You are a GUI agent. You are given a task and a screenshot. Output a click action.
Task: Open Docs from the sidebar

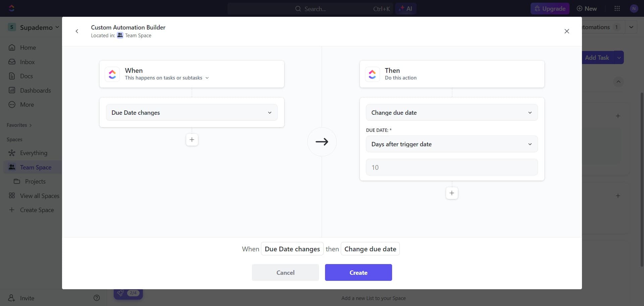(x=27, y=76)
